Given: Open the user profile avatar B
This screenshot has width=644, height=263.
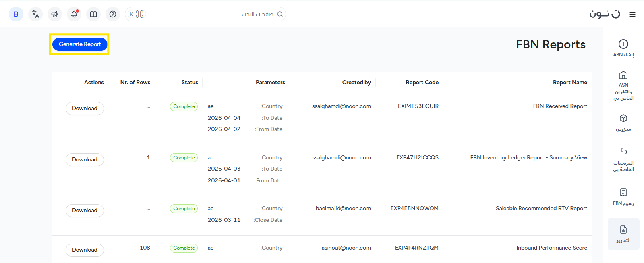Looking at the screenshot, I should pyautogui.click(x=16, y=14).
